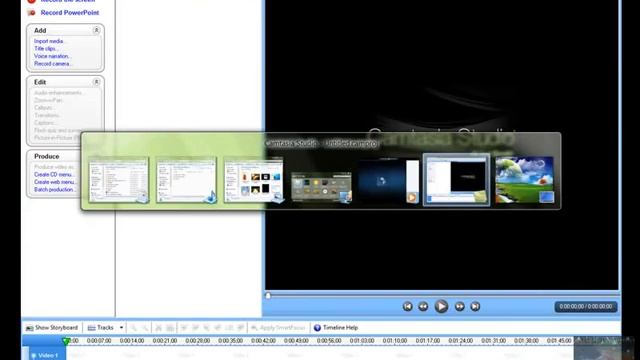Click the timeline zoom out magnifier icon
Image resolution: width=640 pixels, height=360 pixels.
point(145,328)
